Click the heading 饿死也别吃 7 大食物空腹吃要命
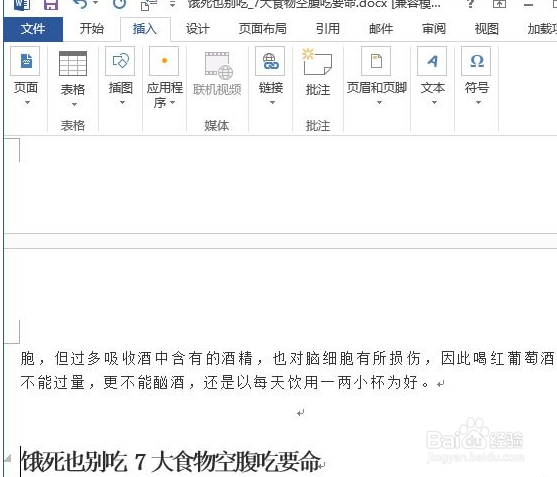 pos(171,462)
